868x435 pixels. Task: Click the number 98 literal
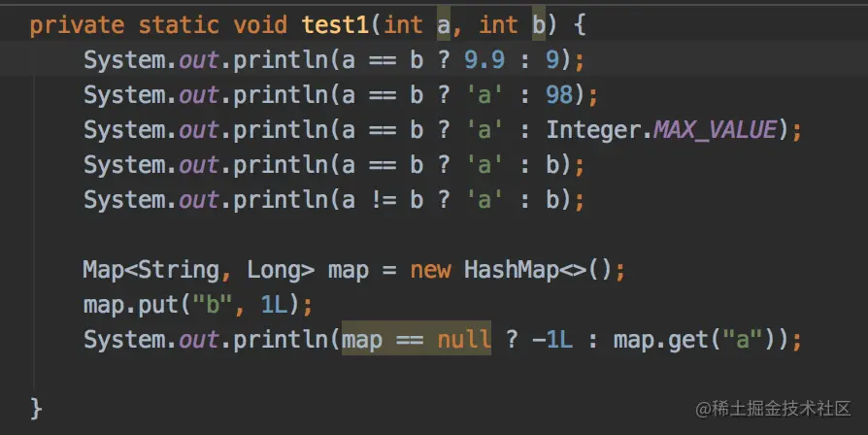[559, 94]
